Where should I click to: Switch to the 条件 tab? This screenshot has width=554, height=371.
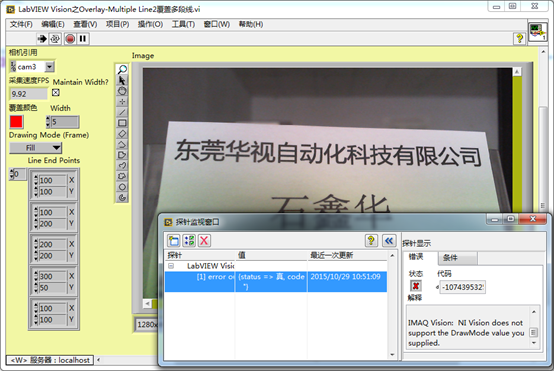(x=458, y=258)
